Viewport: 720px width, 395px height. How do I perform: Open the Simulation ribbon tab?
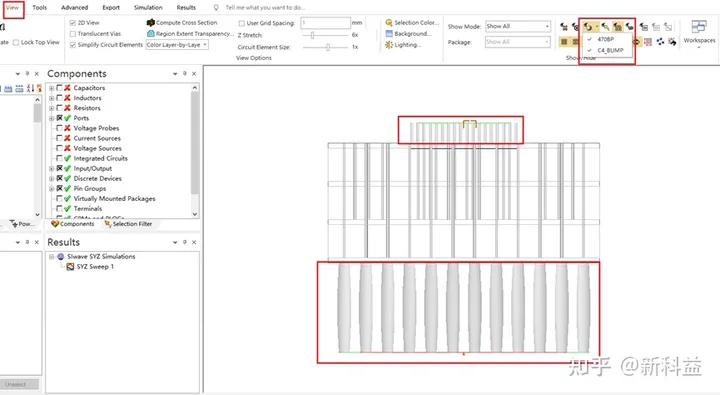[x=148, y=7]
